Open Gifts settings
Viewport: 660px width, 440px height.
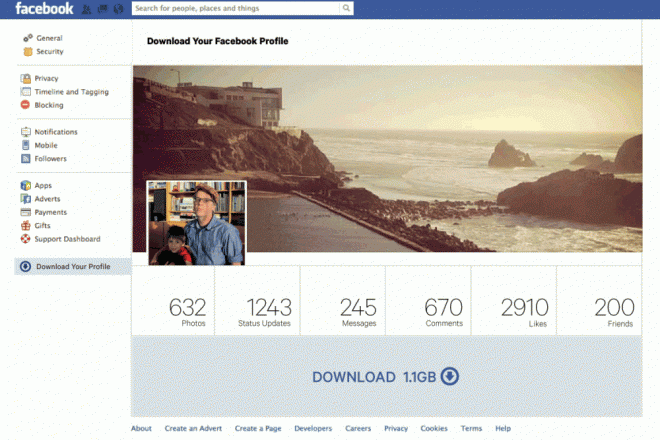(42, 226)
